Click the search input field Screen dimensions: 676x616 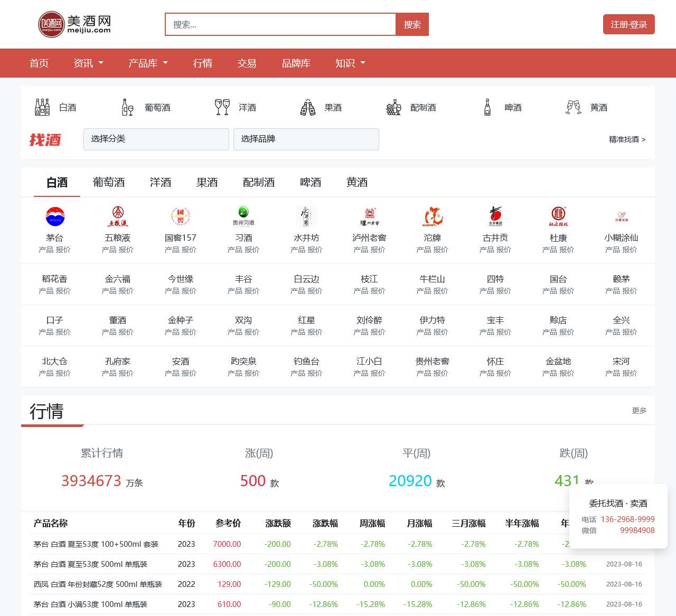280,24
